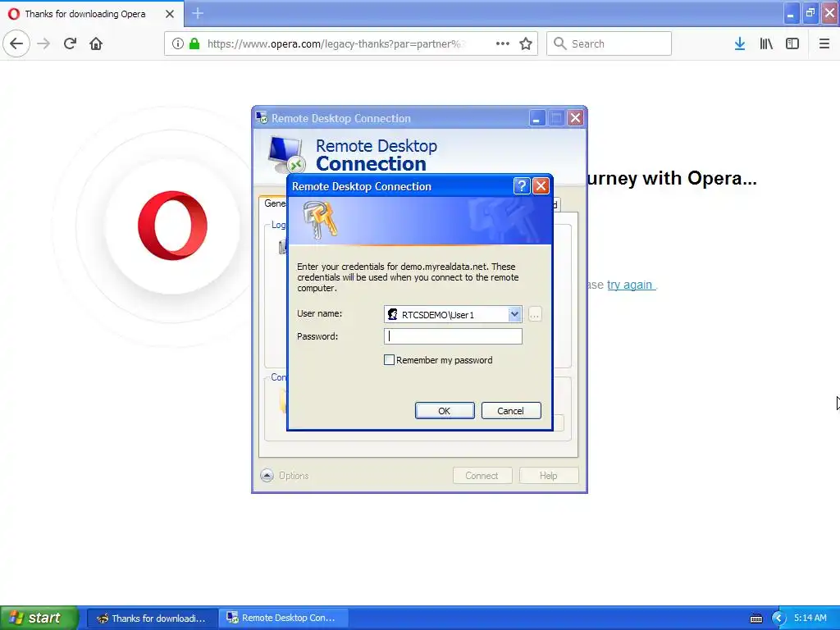Click the browser forward arrow
The height and width of the screenshot is (630, 840).
click(x=44, y=43)
